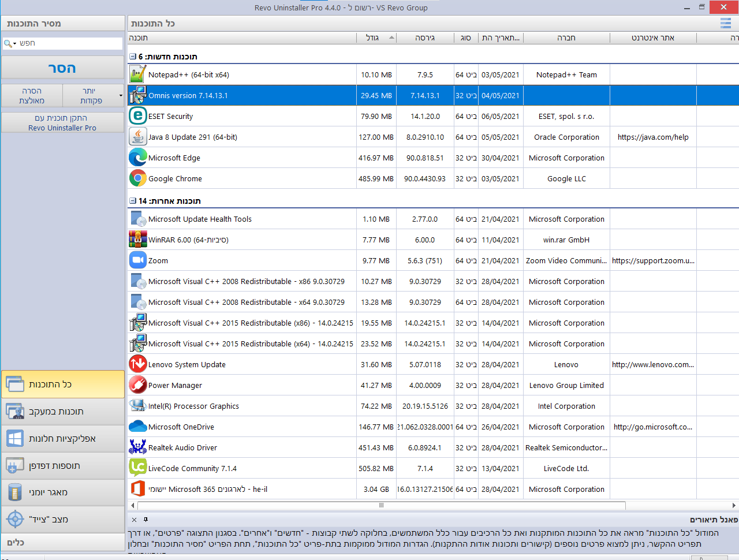Click the Microsoft OneDrive icon
This screenshot has height=560, width=739.
click(x=137, y=427)
